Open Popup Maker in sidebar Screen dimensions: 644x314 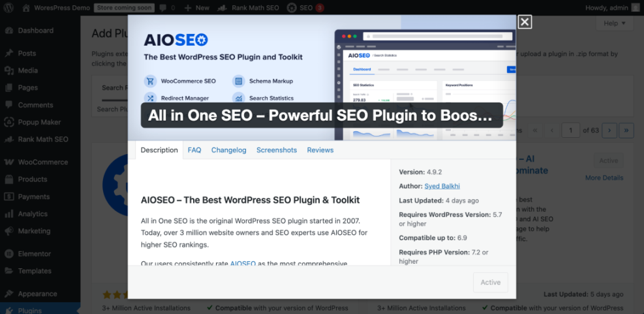40,123
